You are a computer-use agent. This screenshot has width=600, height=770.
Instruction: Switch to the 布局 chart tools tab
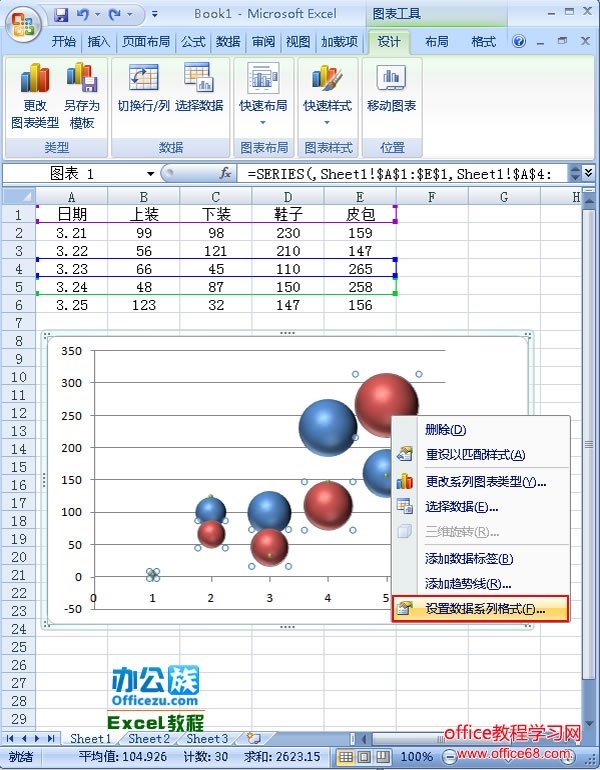click(436, 42)
